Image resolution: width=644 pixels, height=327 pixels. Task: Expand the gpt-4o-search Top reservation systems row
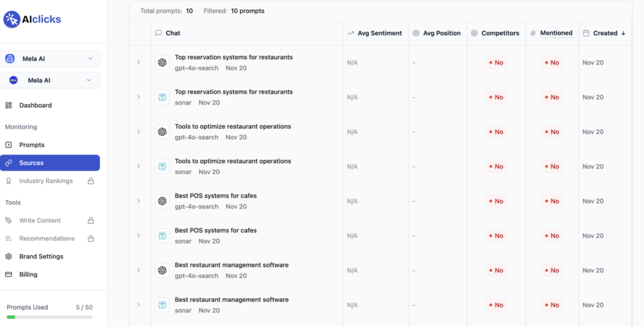139,62
